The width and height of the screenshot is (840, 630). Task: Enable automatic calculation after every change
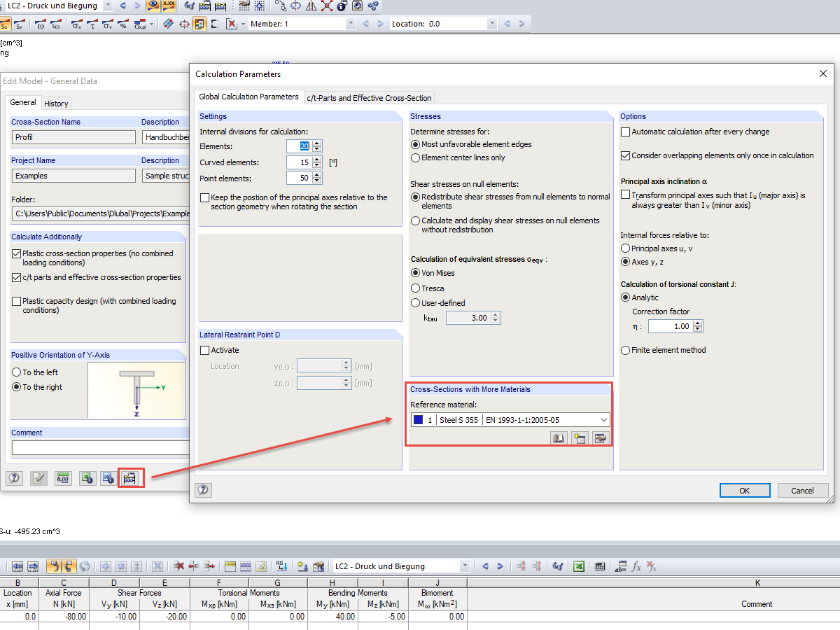click(x=626, y=132)
